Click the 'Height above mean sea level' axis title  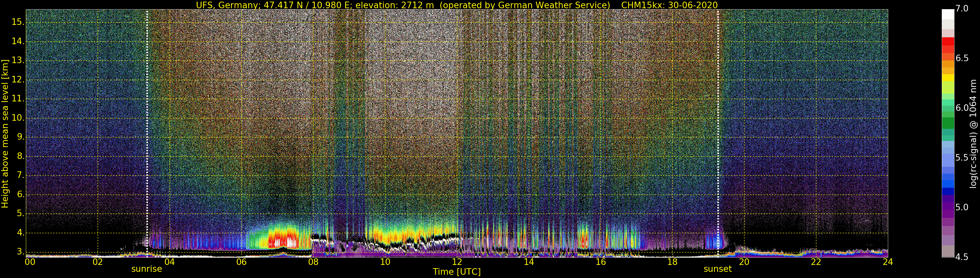coord(5,133)
